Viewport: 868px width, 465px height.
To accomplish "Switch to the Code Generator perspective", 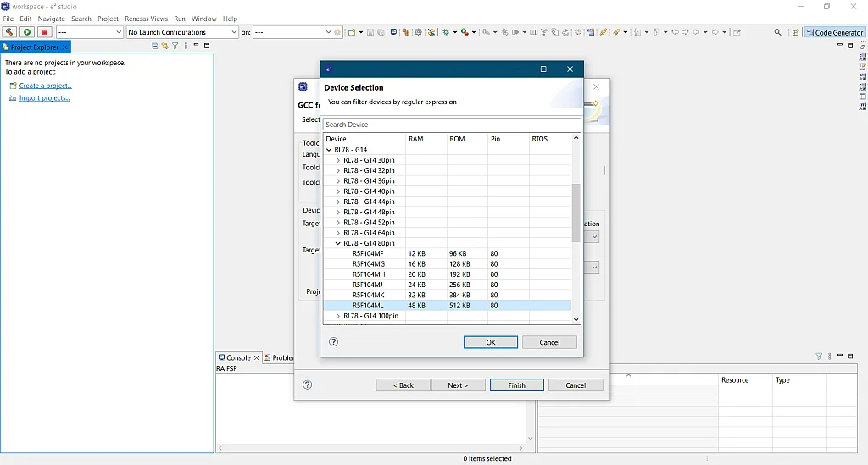I will 834,33.
